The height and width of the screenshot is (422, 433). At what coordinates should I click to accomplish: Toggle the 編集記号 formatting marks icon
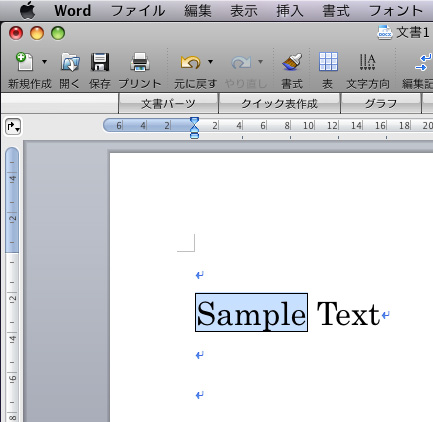click(423, 62)
